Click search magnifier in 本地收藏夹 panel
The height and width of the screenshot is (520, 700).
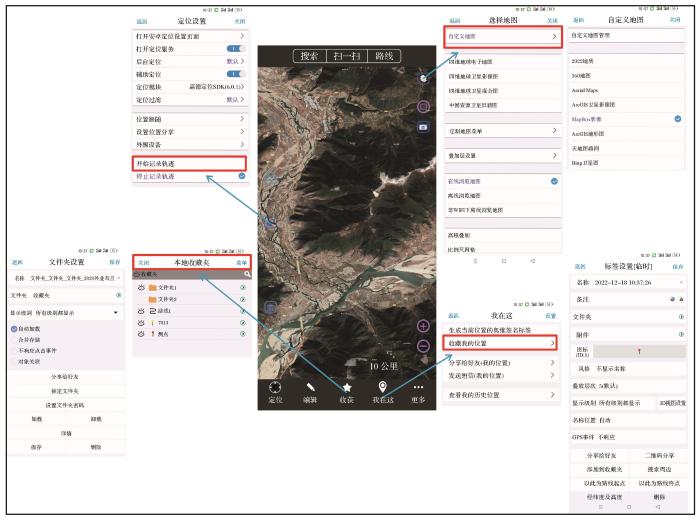coord(247,273)
